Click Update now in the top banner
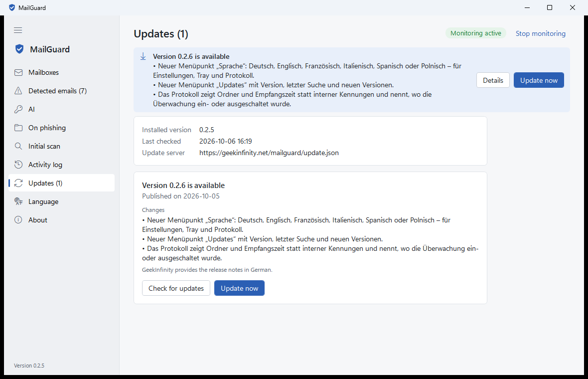 tap(539, 80)
